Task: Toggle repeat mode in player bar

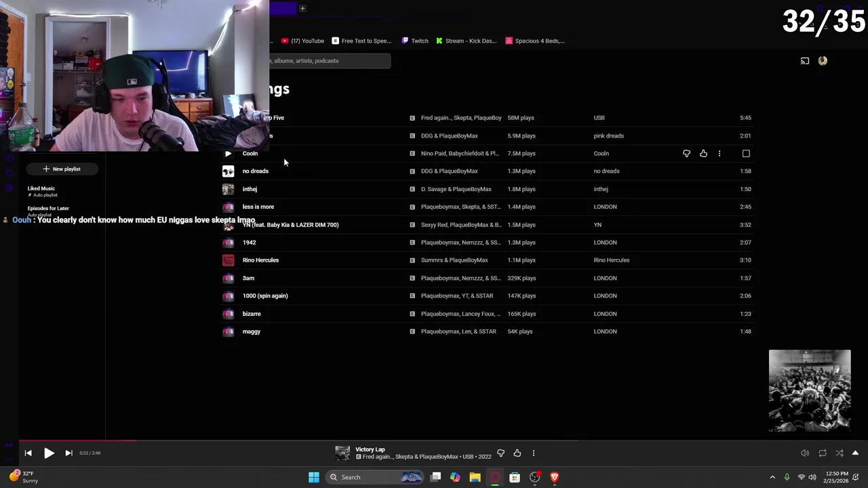Action: pyautogui.click(x=823, y=453)
